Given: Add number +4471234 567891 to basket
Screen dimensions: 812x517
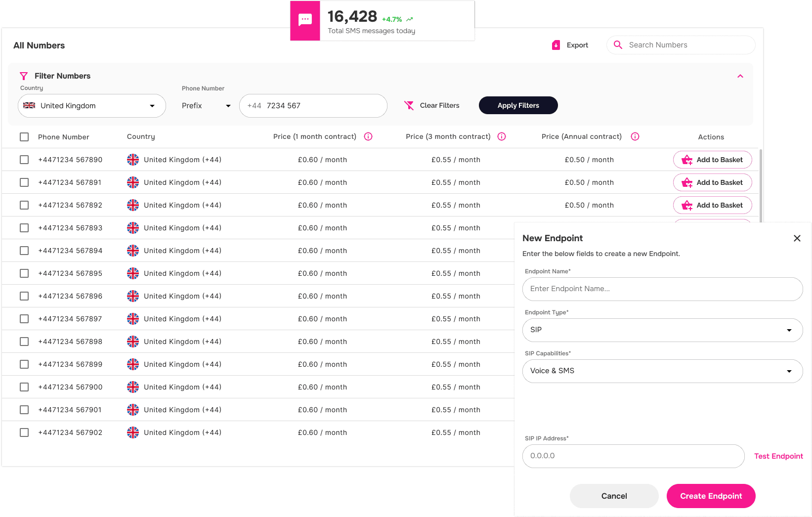Looking at the screenshot, I should pyautogui.click(x=713, y=182).
